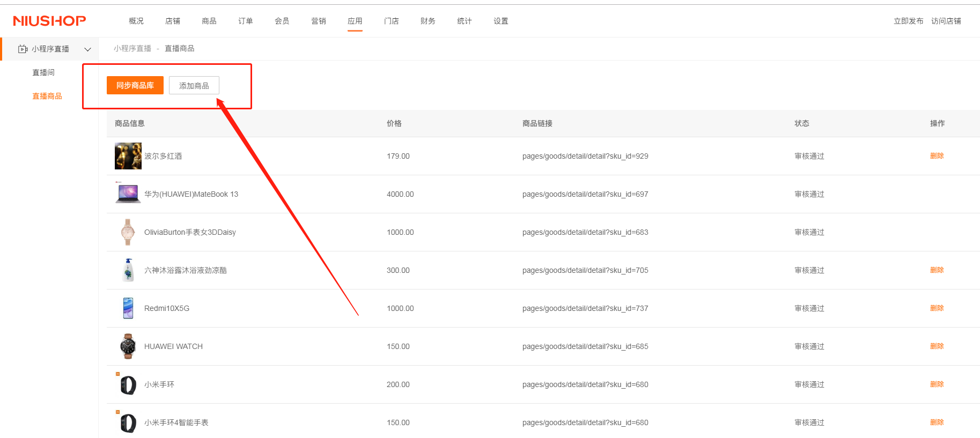Click the NIUSHOP logo

[49, 21]
